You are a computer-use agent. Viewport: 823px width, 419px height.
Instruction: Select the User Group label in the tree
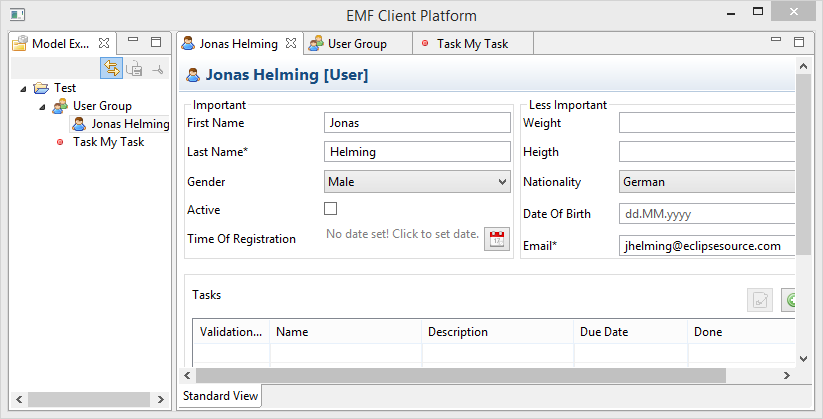pos(102,106)
